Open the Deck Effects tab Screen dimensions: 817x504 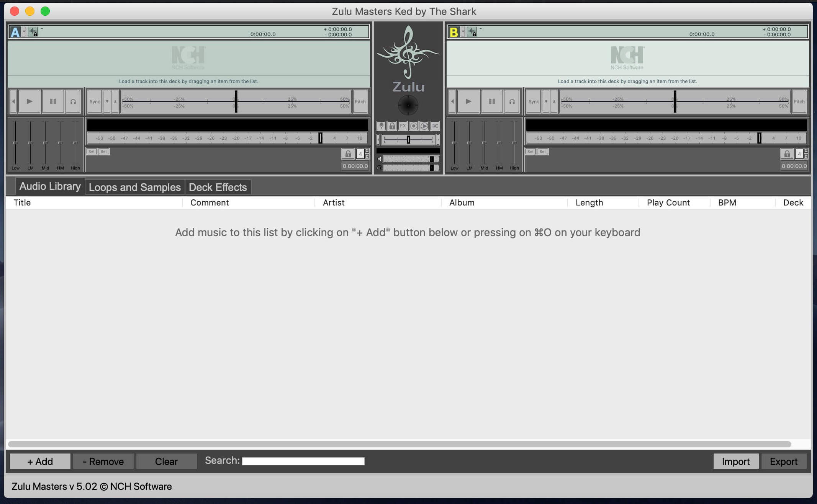tap(218, 187)
